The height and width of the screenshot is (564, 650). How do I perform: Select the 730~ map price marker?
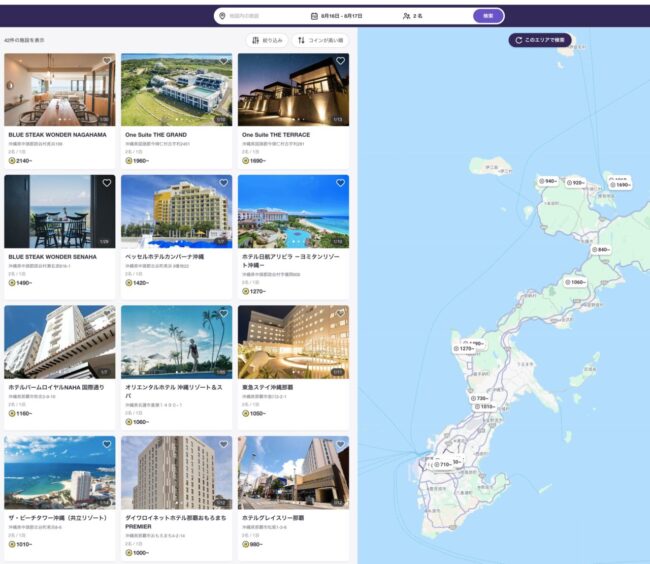pos(479,398)
